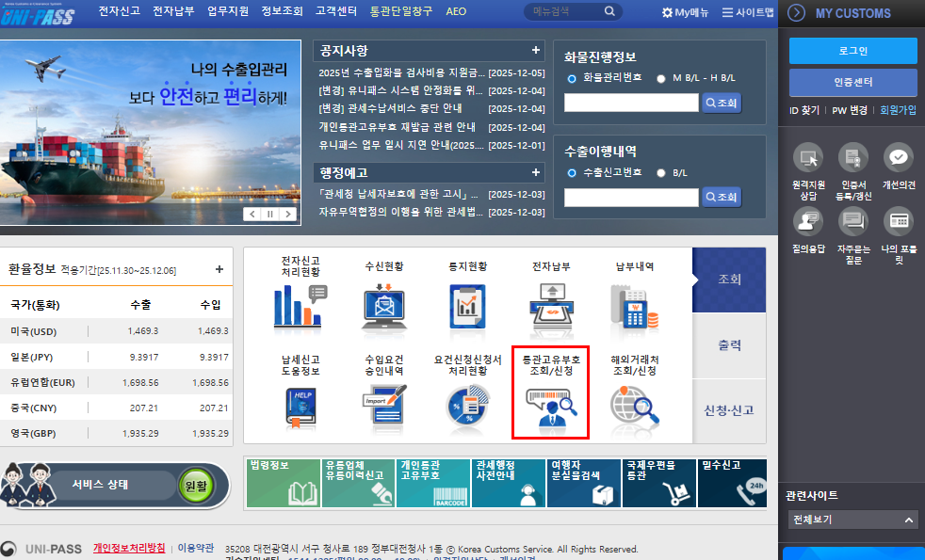The height and width of the screenshot is (560, 925).
Task: Switch to 출력 tab
Action: tap(729, 345)
